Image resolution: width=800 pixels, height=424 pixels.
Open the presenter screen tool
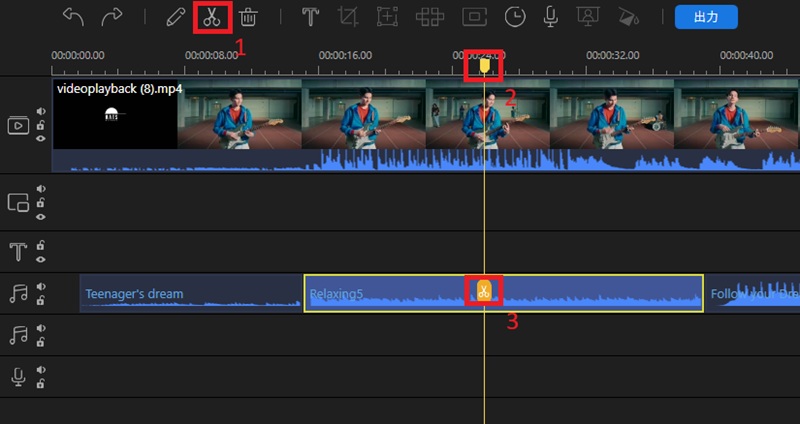(x=588, y=17)
